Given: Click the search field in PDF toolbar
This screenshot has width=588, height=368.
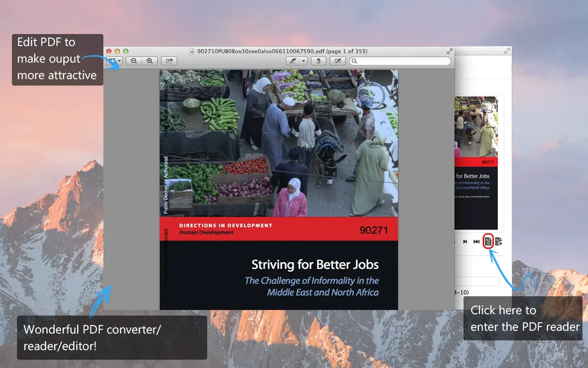Looking at the screenshot, I should point(400,61).
